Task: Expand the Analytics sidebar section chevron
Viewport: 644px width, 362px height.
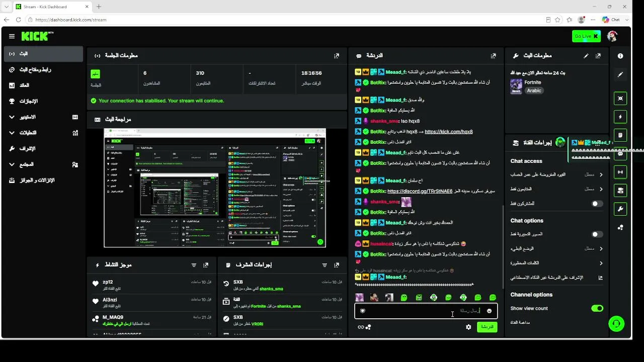Action: [12, 133]
